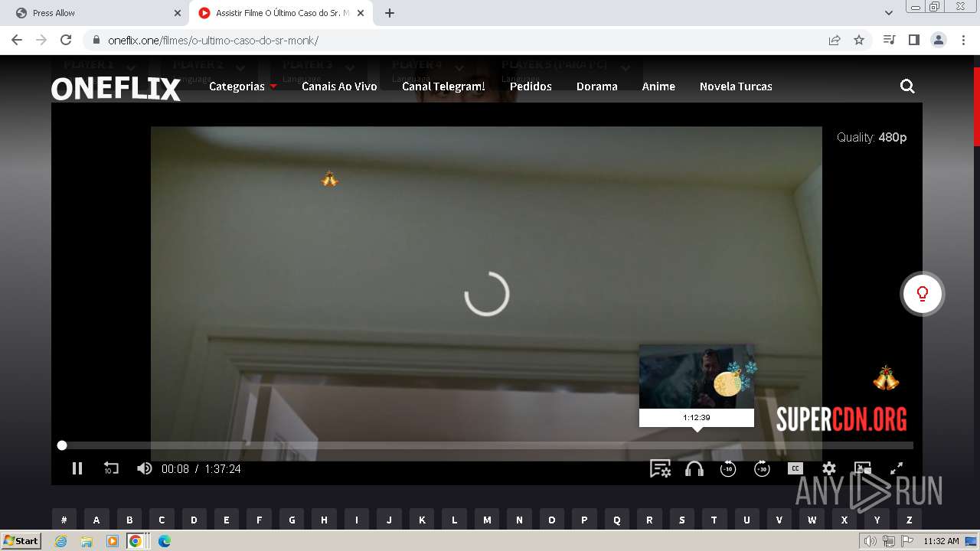Click the 00:08 elapsed time text
Viewport: 980px width, 551px height.
(175, 468)
